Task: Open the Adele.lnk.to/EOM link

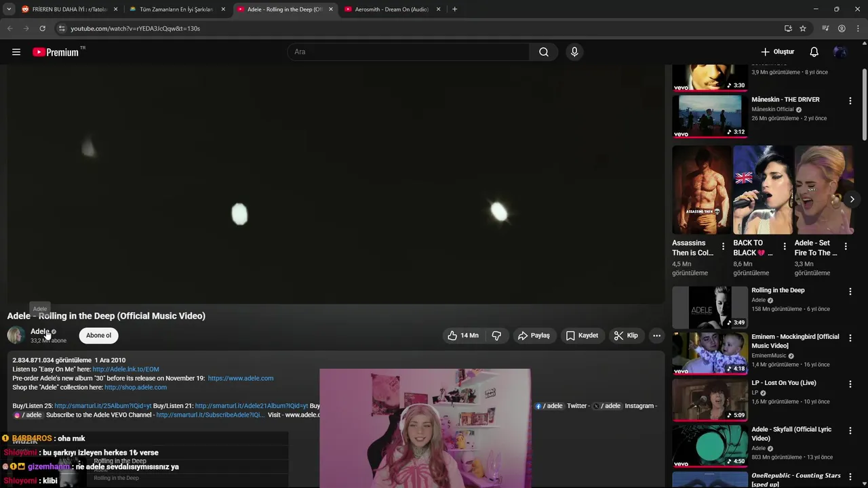Action: (x=126, y=369)
